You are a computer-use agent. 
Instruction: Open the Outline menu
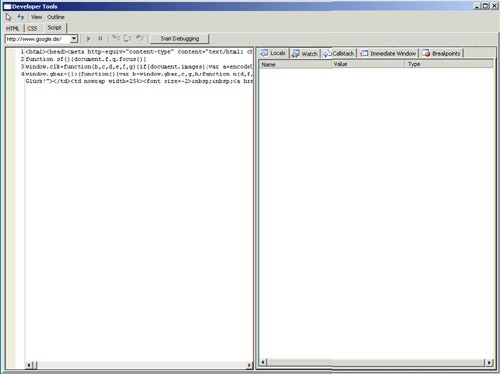(56, 17)
